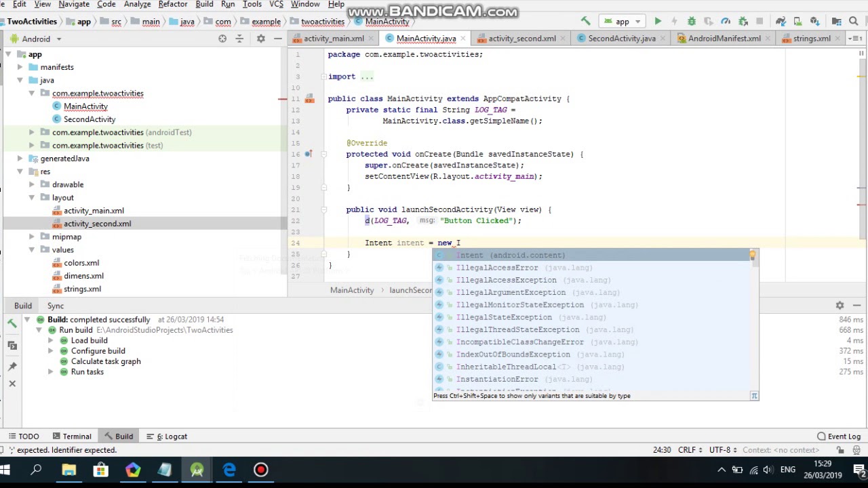Open the Logcat tool window
Viewport: 868px width, 488px height.
168,436
